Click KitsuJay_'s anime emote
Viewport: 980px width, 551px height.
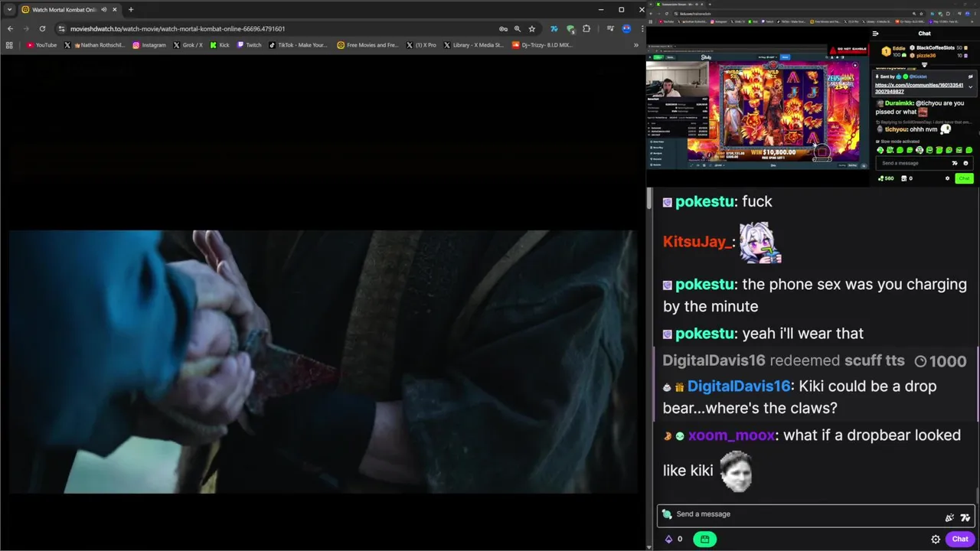(x=760, y=243)
